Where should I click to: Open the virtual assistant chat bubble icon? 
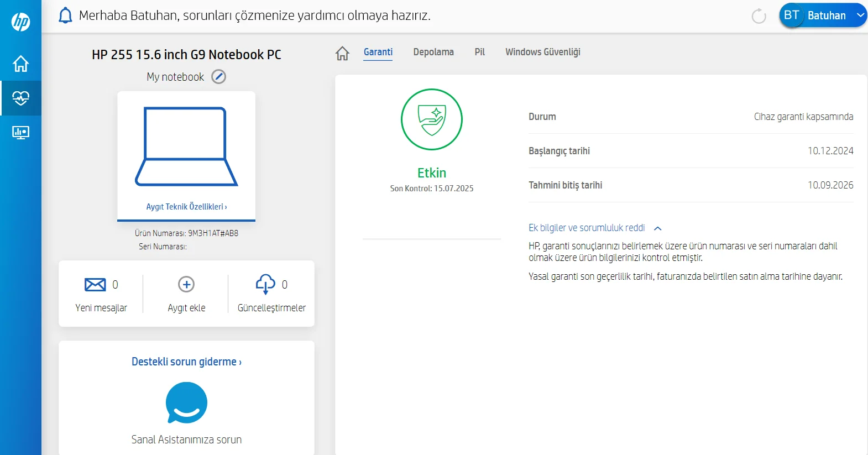(x=186, y=402)
